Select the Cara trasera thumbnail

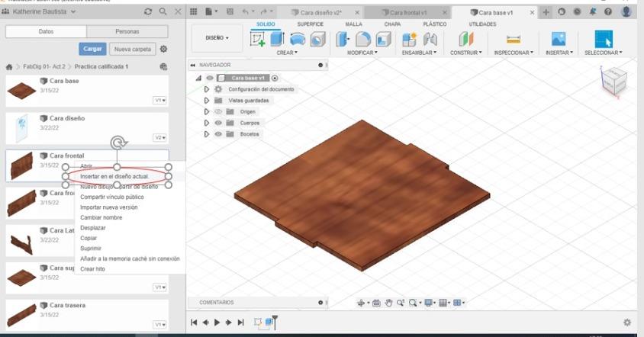22,315
